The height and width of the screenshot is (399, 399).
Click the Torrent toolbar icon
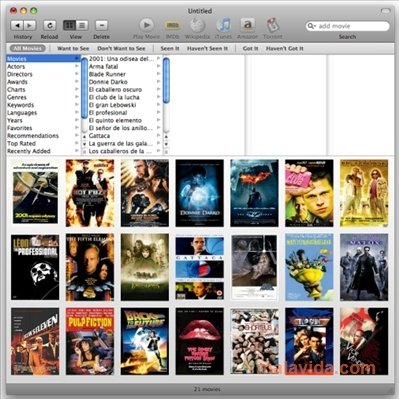tap(272, 25)
